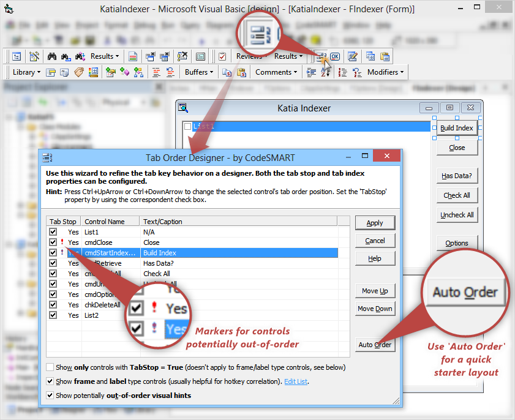Click the Control Name column header
515x420 pixels.
click(110, 222)
